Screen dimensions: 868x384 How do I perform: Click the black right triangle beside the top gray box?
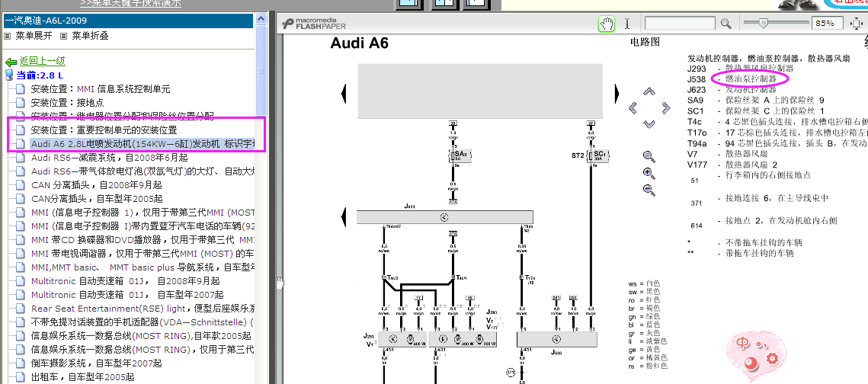617,92
